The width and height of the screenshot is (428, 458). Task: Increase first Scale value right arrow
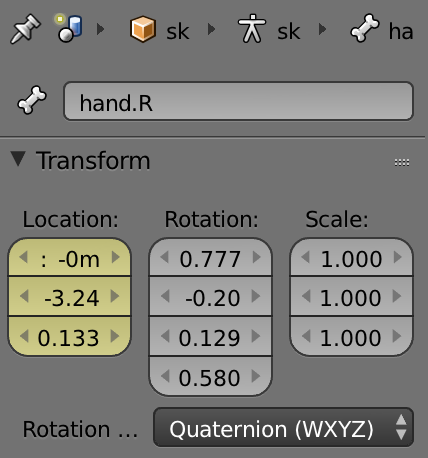coord(398,257)
